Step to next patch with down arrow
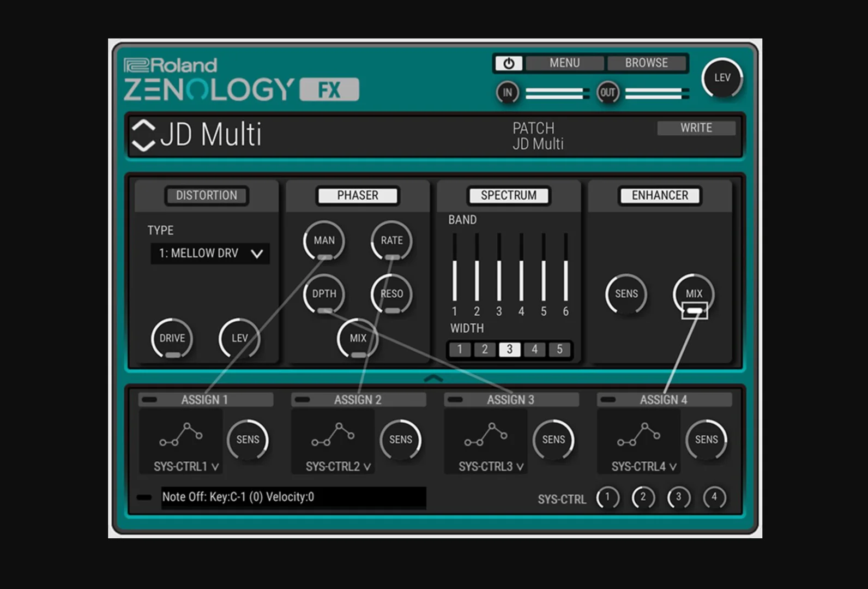 pyautogui.click(x=143, y=146)
